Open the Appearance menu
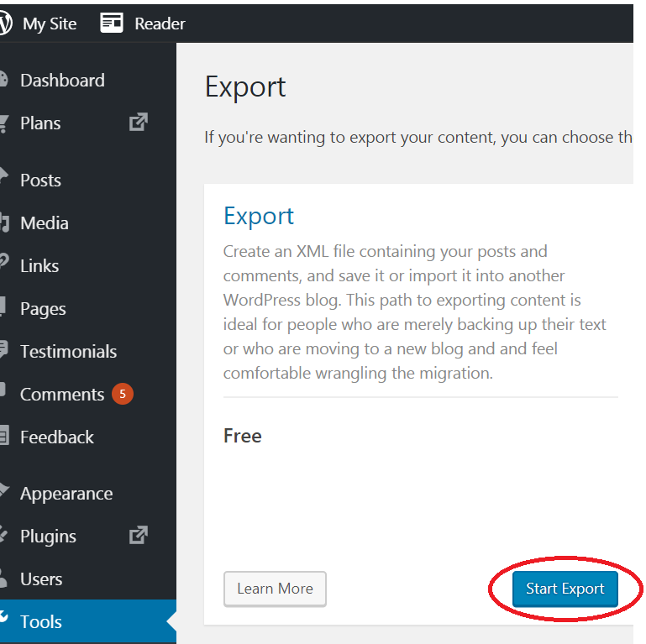The width and height of the screenshot is (646, 644). [66, 494]
